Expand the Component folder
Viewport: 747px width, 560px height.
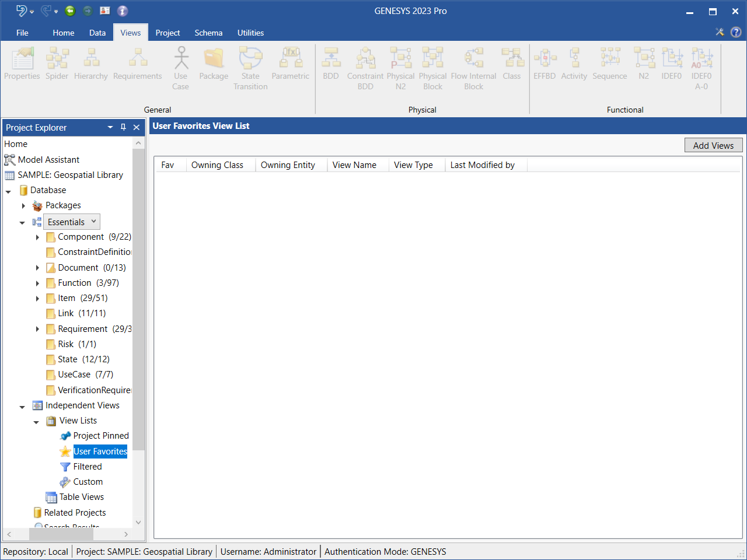coord(37,237)
